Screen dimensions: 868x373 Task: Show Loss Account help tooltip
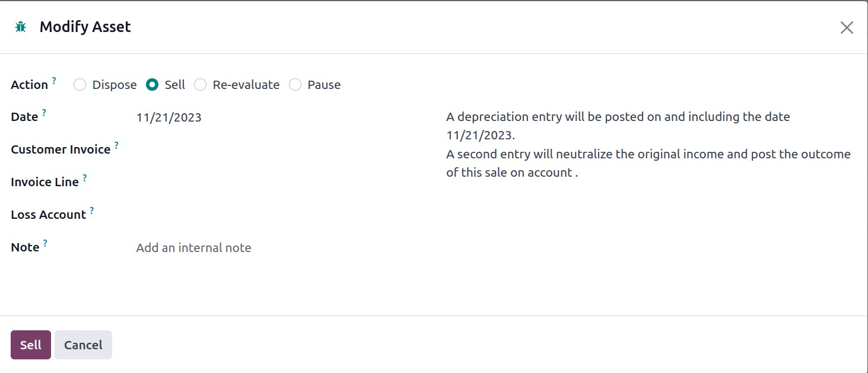click(x=92, y=210)
